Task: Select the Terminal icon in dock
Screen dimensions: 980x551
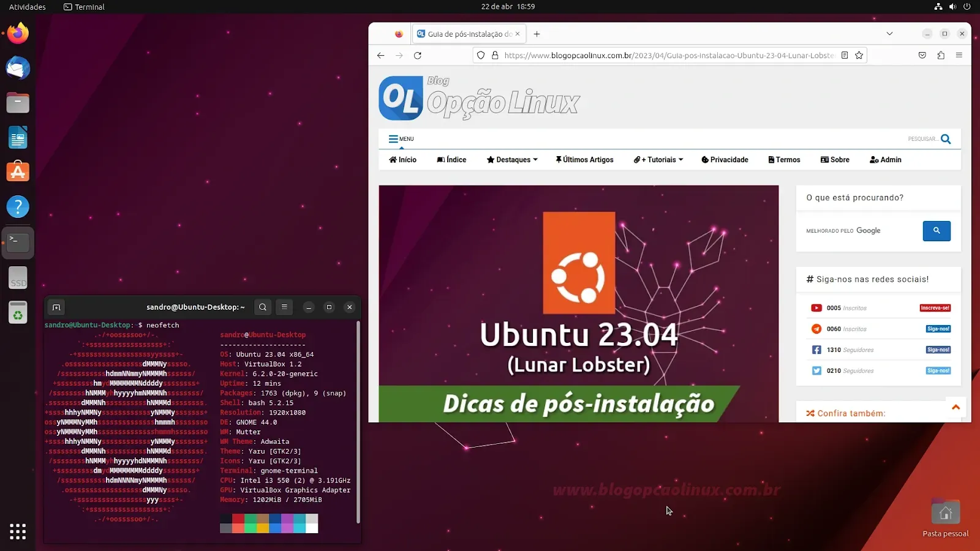Action: tap(18, 242)
